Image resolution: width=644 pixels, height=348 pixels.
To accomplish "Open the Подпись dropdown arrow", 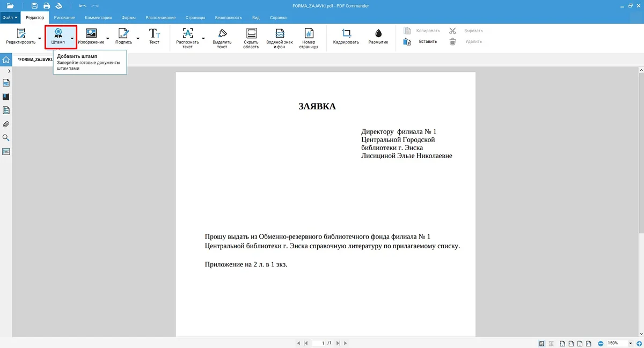I will [x=137, y=39].
